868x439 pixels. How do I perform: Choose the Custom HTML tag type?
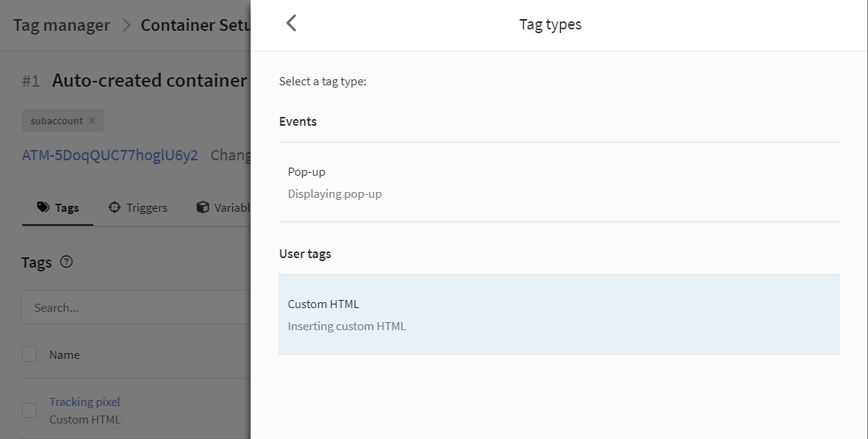coord(559,315)
